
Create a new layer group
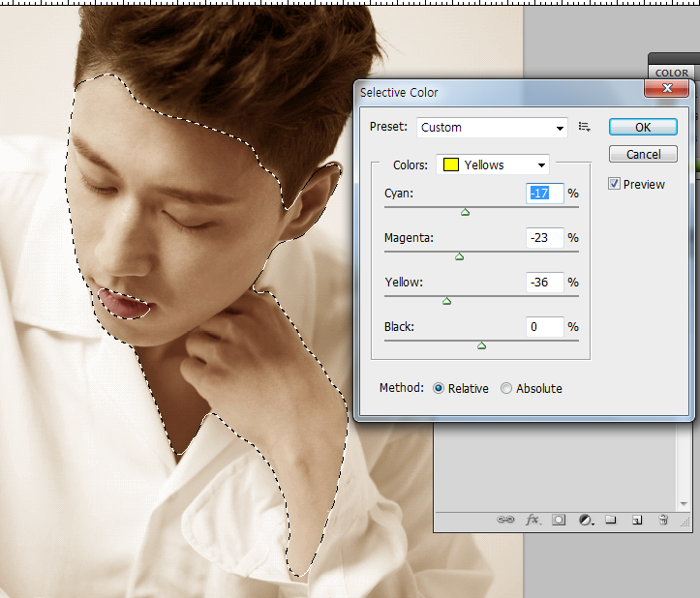611,520
